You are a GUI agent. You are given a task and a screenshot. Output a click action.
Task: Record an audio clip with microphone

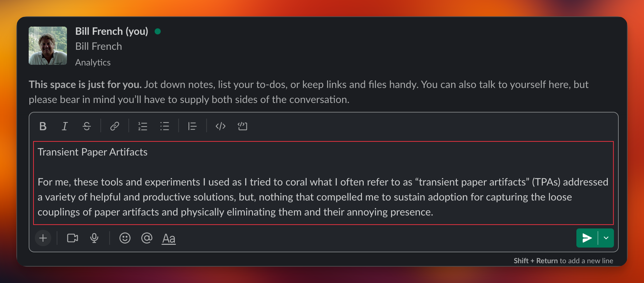94,238
